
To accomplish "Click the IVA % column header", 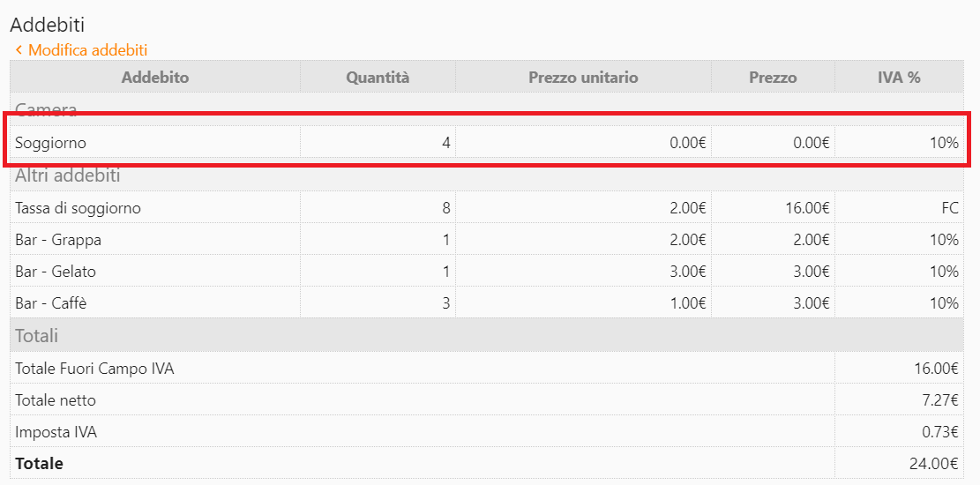I will click(900, 78).
